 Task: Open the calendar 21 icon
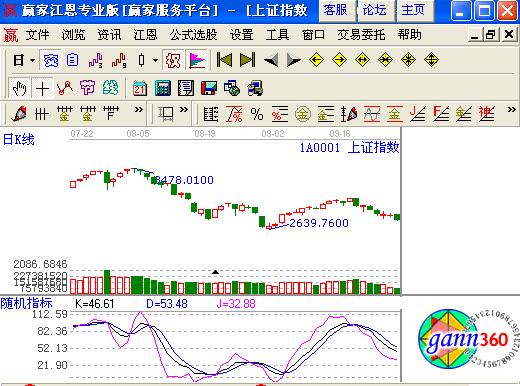point(140,88)
